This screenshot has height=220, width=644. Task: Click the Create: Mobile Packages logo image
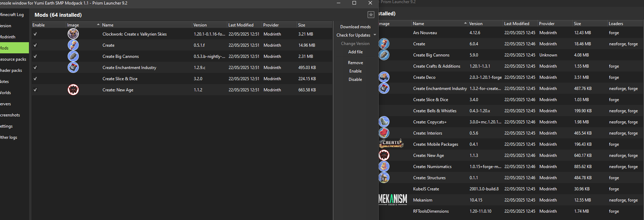coord(391,144)
